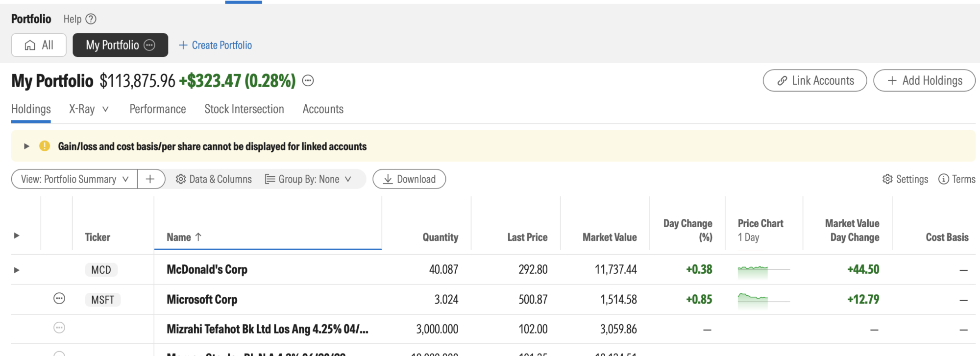Click the MCD ticker badge

point(101,270)
